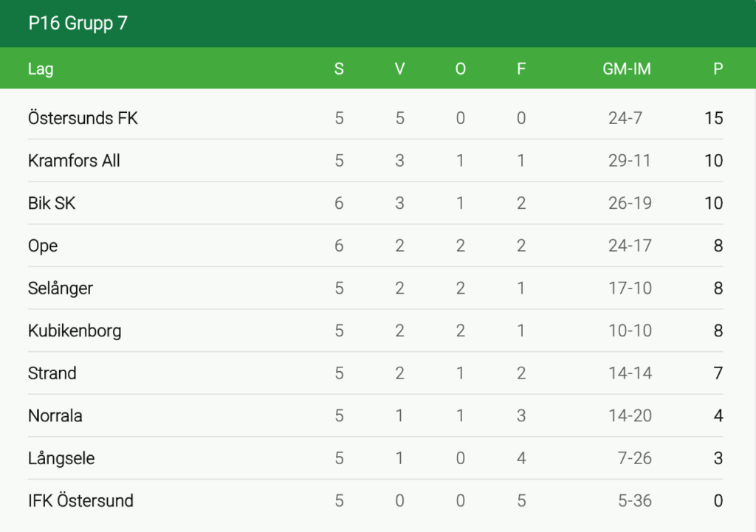Screen dimensions: 756x532
Task: Select the Kramfors All team row
Action: click(74, 161)
